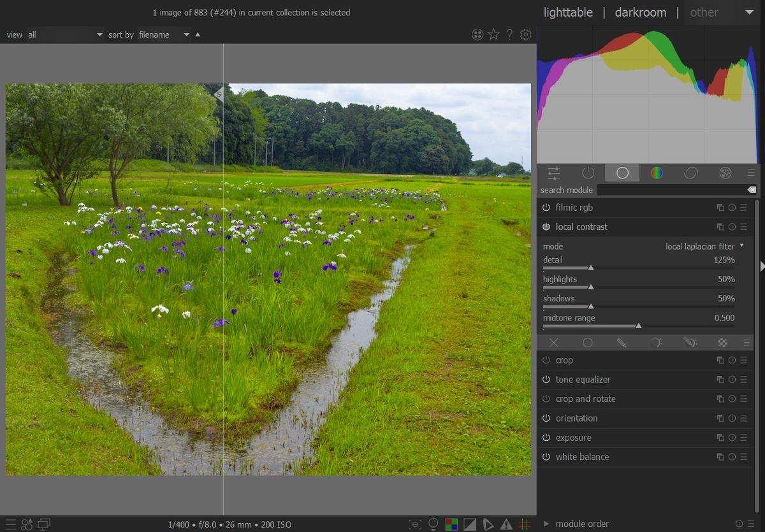Toggle filmic rgb module power

pyautogui.click(x=546, y=208)
